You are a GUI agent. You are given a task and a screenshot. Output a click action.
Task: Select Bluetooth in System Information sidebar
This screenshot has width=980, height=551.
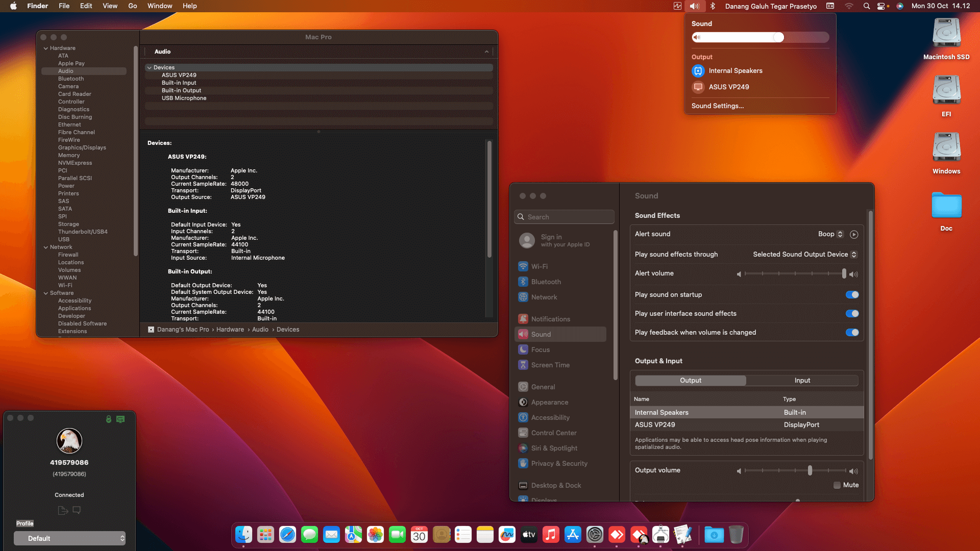tap(71, 79)
